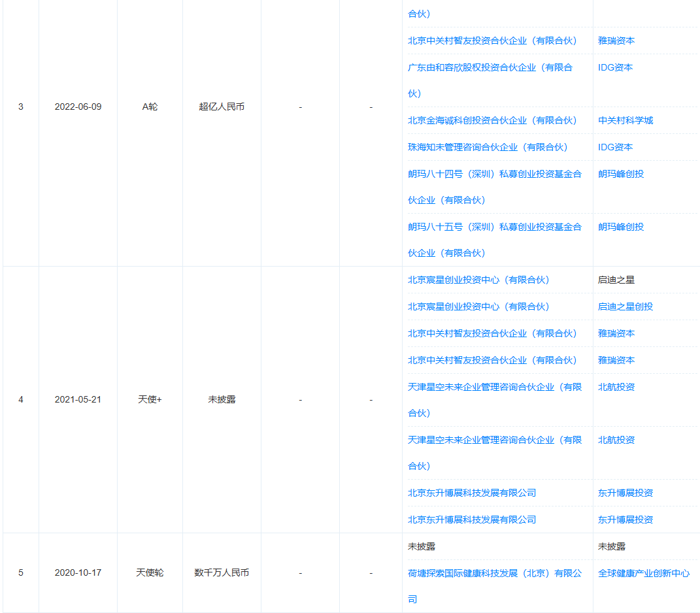Click 朗玛峰创投 beside the 朗玛八十五号 fund
This screenshot has width=700, height=613.
pos(620,227)
